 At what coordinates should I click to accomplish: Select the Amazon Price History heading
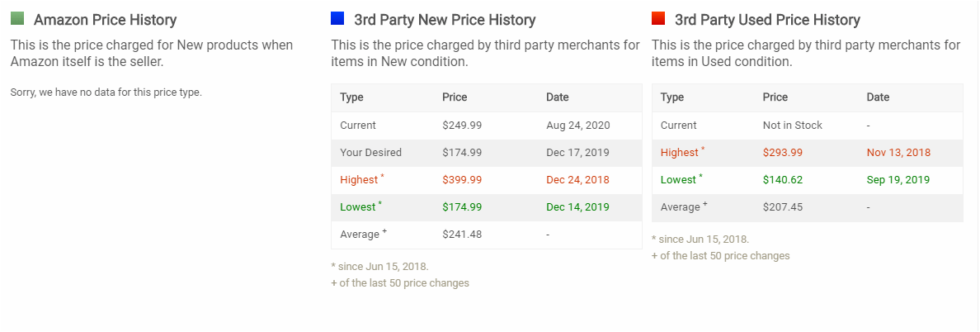point(105,20)
